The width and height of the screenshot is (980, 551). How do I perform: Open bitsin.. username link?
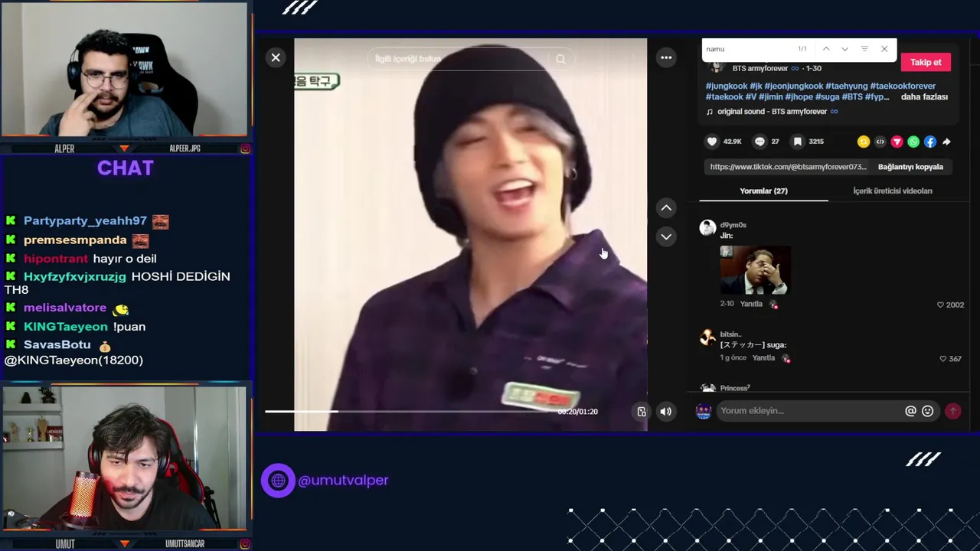730,334
